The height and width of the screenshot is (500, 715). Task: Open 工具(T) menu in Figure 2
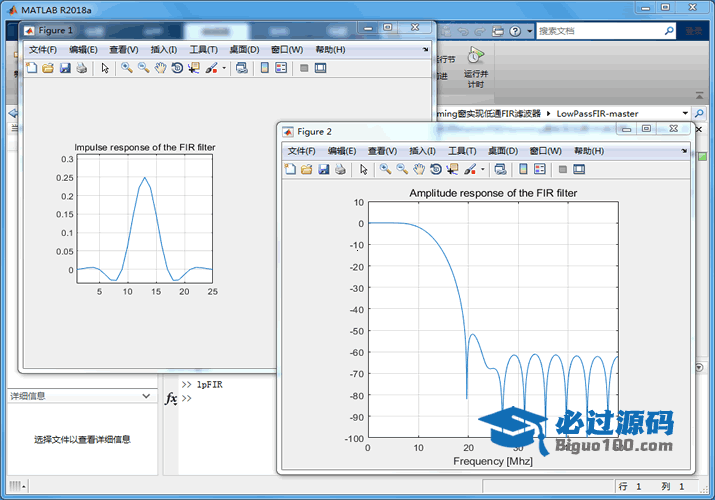click(x=461, y=151)
